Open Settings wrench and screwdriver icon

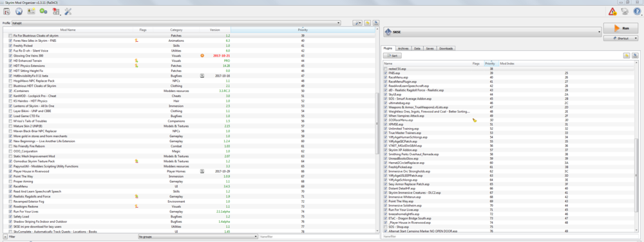pyautogui.click(x=68, y=12)
